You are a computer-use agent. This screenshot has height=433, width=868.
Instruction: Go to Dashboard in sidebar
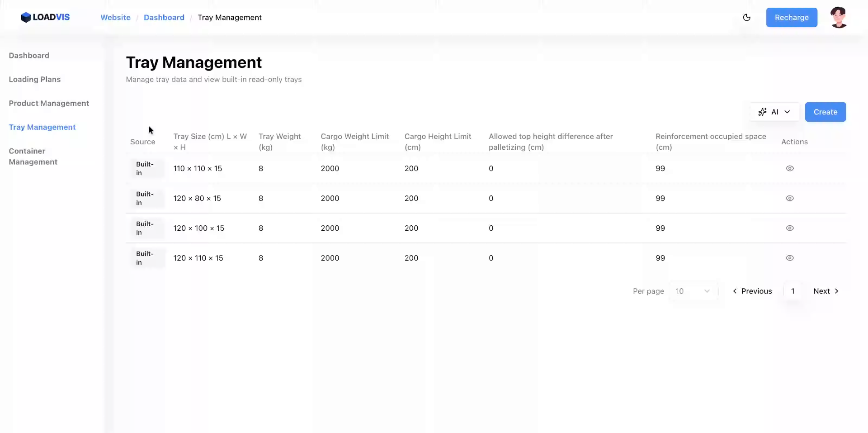click(29, 56)
